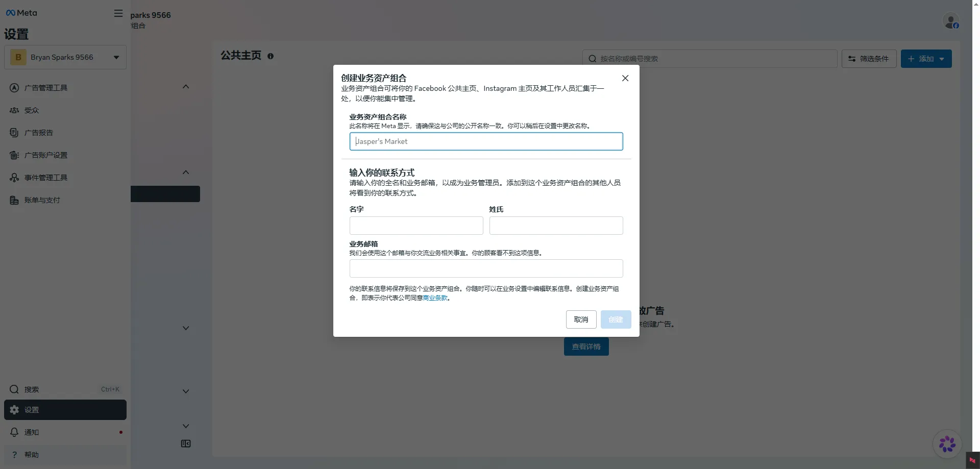Toggle the panel layout icon at bottom

coord(186,444)
